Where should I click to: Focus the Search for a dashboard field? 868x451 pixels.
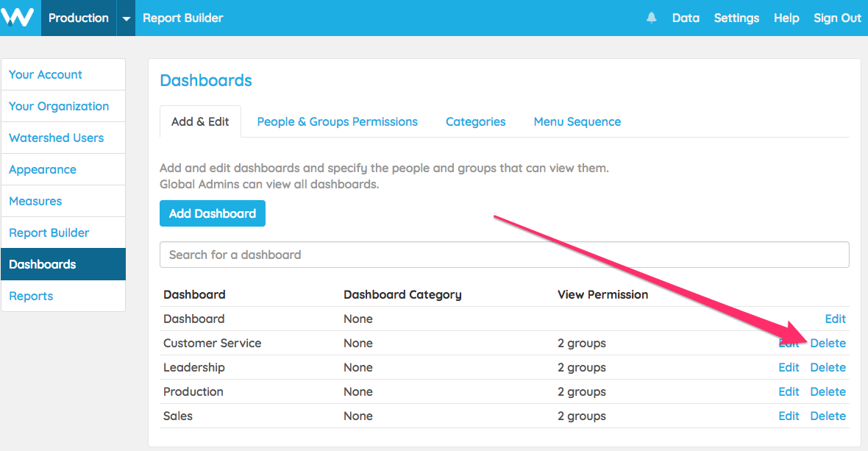(x=505, y=255)
